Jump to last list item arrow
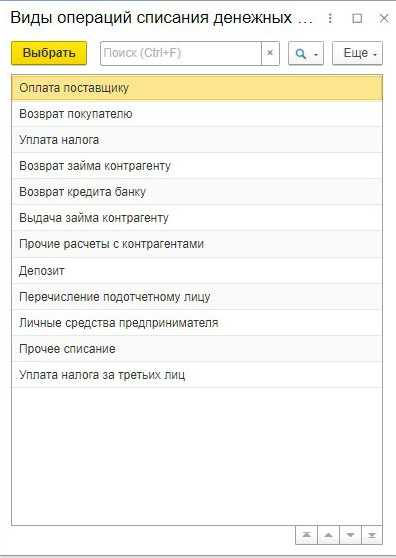 tap(372, 535)
